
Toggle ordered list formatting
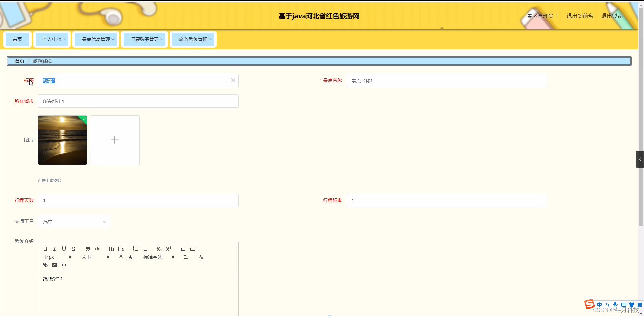pyautogui.click(x=135, y=249)
